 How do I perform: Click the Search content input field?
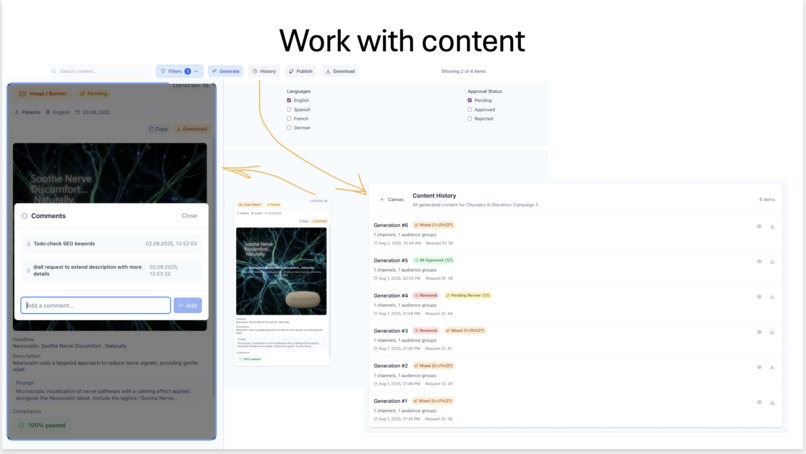click(100, 71)
